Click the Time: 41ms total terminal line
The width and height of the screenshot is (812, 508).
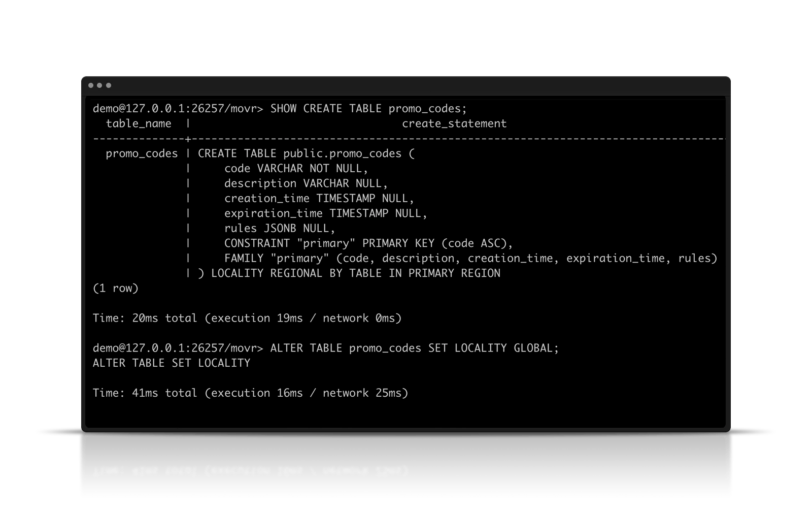(x=250, y=393)
